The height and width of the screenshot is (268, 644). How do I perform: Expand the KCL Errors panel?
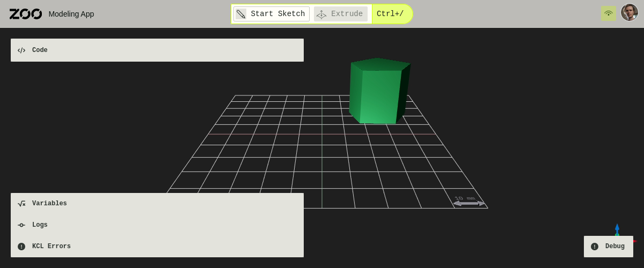[157, 247]
